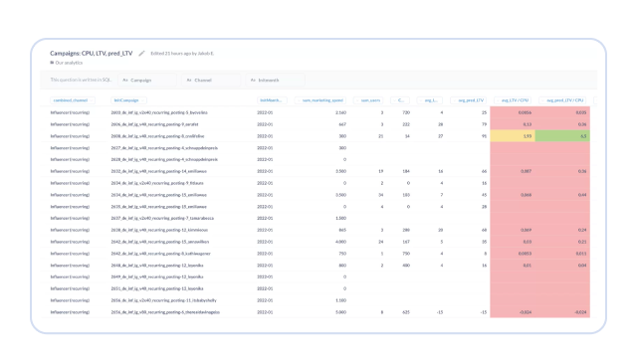
Task: Click 'Edited 21 hours ago by Jakob E.'
Action: pyautogui.click(x=182, y=53)
